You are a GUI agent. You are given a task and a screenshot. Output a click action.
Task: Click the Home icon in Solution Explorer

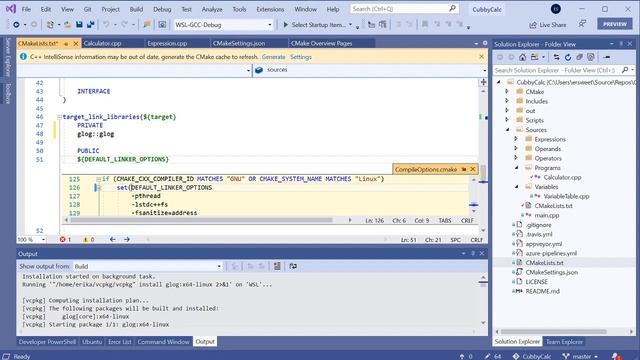522,57
